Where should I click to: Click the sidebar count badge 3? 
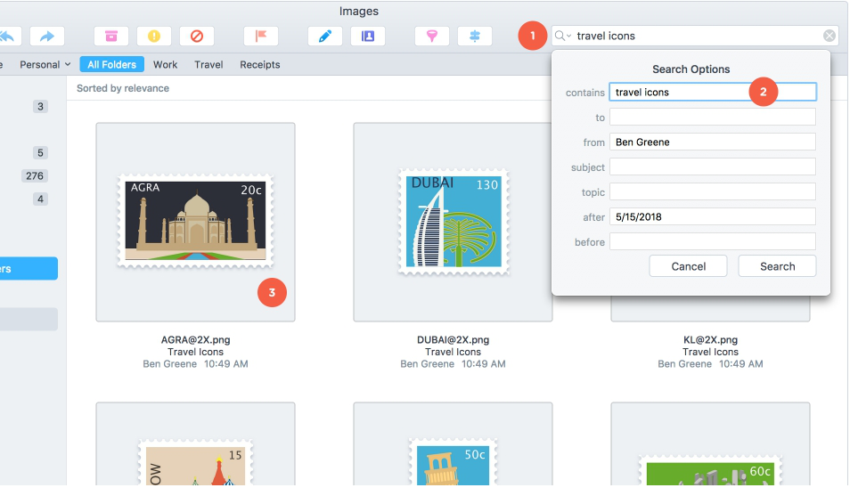(40, 106)
